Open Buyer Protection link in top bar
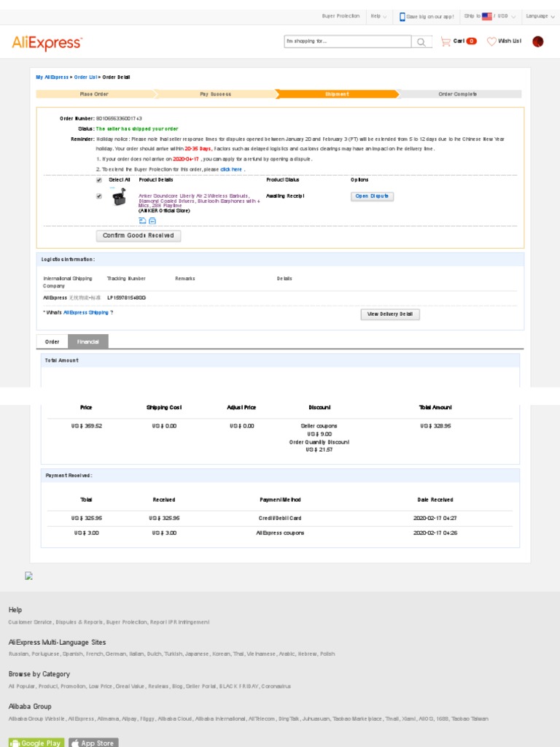 pyautogui.click(x=341, y=16)
